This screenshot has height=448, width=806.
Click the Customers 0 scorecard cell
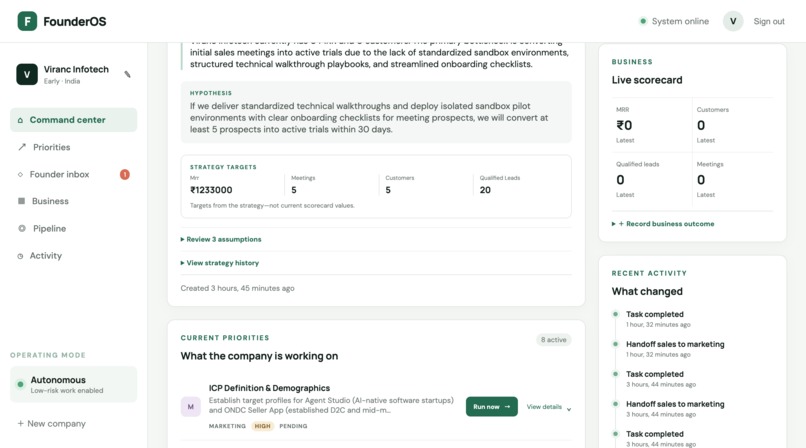[x=732, y=125]
